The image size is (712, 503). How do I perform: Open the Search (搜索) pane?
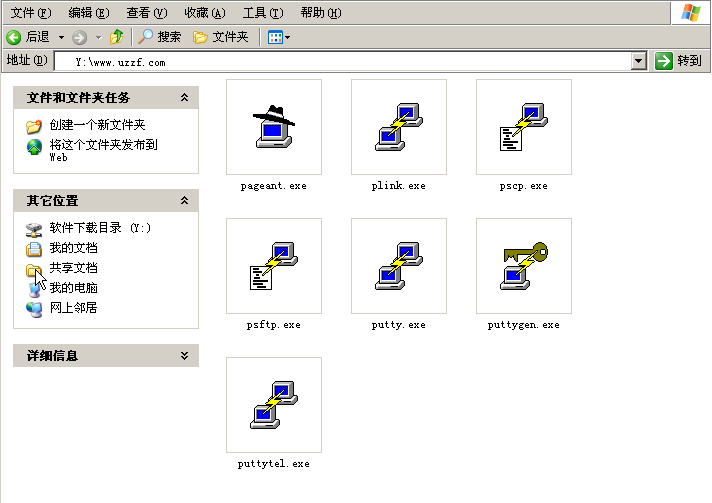click(159, 37)
